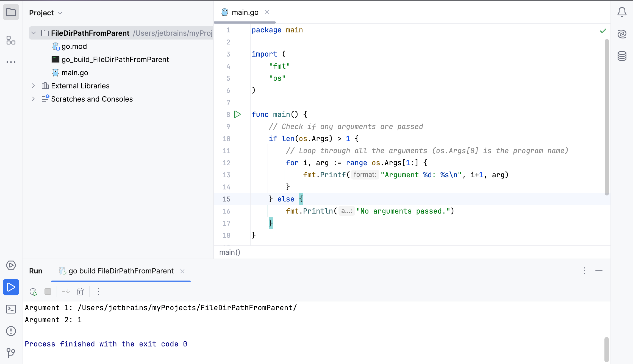Open the Git version control icon
Image resolution: width=633 pixels, height=364 pixels.
tap(11, 352)
